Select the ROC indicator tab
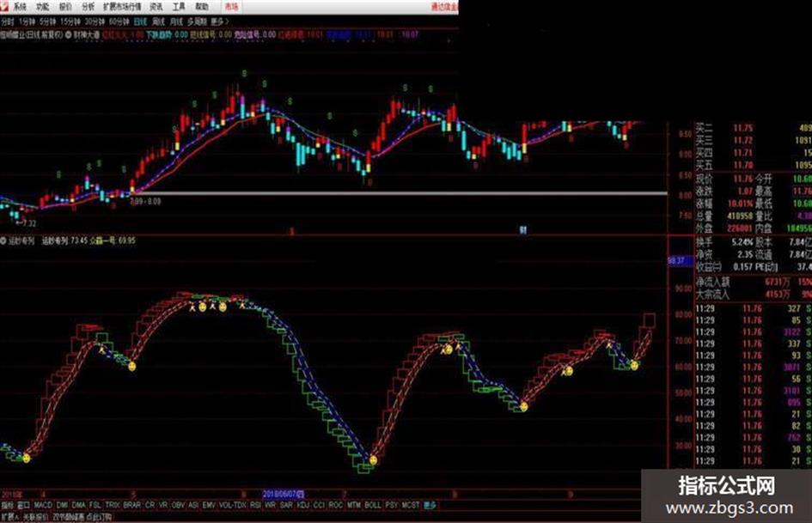 [x=336, y=505]
